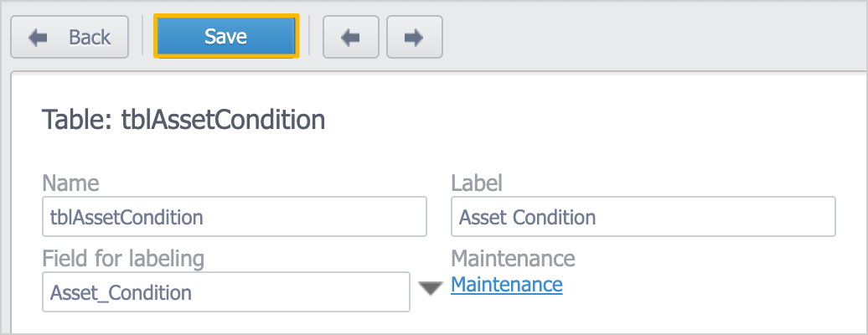The height and width of the screenshot is (335, 868).
Task: Click the gray Name caption
Action: click(70, 183)
